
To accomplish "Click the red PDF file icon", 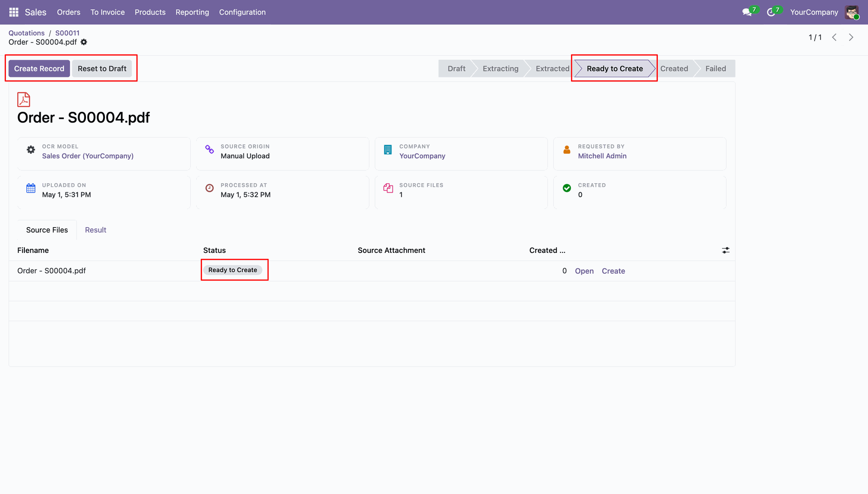I will click(x=24, y=100).
